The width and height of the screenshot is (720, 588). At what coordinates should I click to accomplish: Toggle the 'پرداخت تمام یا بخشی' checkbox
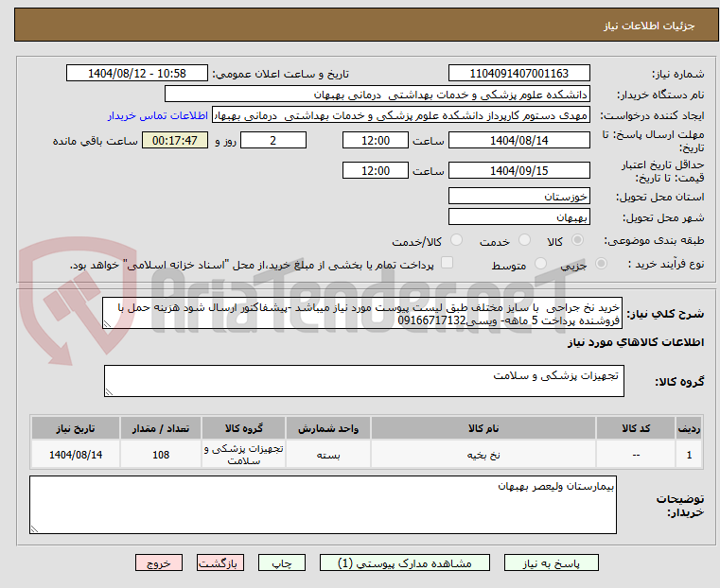448,264
